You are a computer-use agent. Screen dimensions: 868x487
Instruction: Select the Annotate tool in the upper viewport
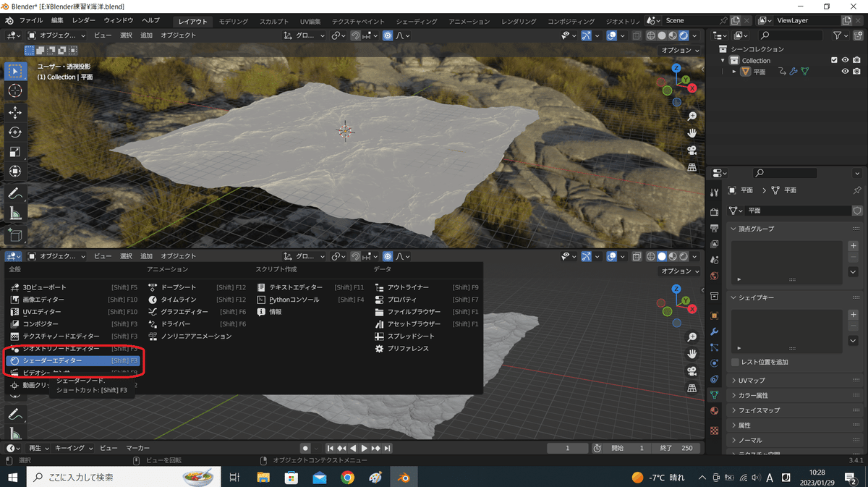(x=15, y=194)
